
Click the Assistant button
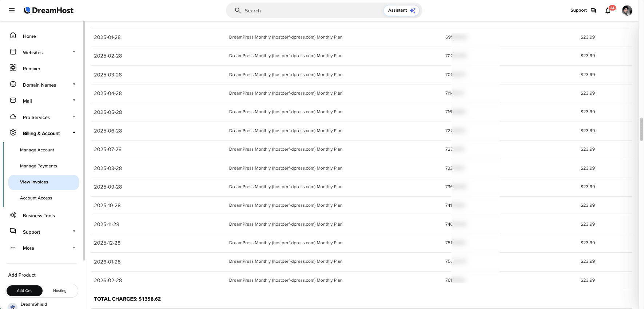[402, 11]
